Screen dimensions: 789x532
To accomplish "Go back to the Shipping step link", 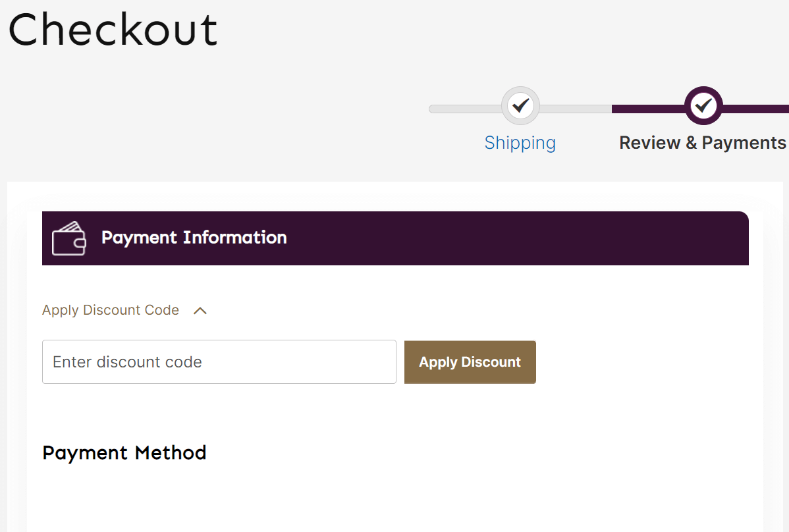I will coord(520,143).
